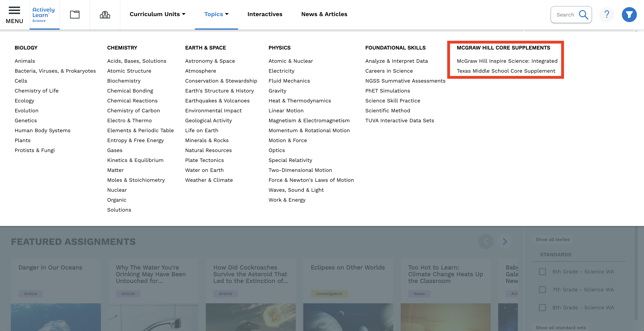Open Texas Middle School Core Supplement

[x=506, y=71]
